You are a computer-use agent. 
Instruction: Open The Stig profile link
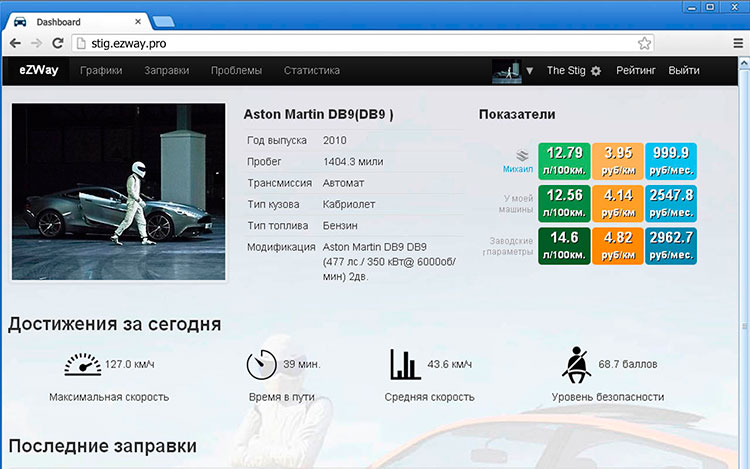pos(566,70)
